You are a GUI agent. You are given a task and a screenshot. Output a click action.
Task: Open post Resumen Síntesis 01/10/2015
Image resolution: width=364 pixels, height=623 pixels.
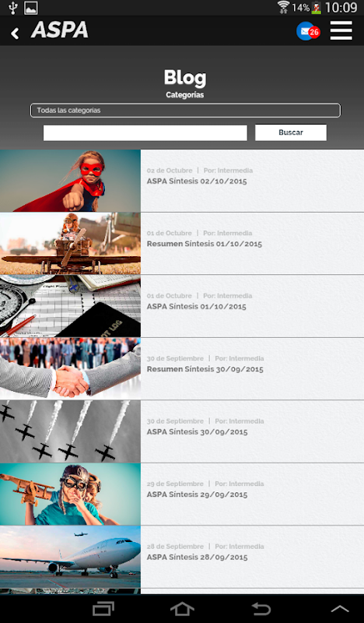(205, 244)
